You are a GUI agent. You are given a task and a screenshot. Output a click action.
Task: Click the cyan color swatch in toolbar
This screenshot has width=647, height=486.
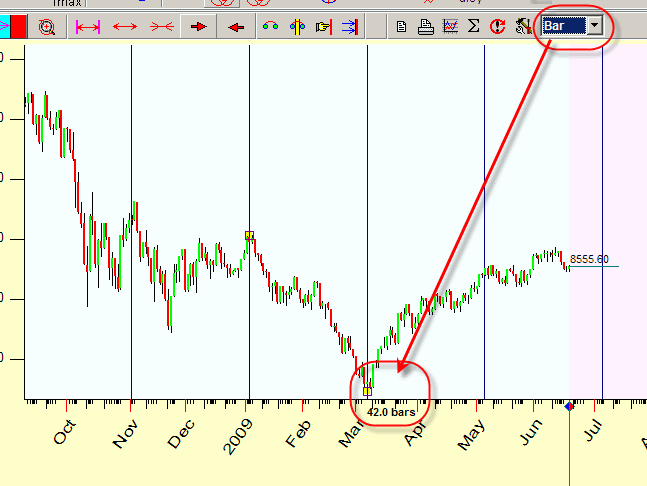pyautogui.click(x=4, y=27)
